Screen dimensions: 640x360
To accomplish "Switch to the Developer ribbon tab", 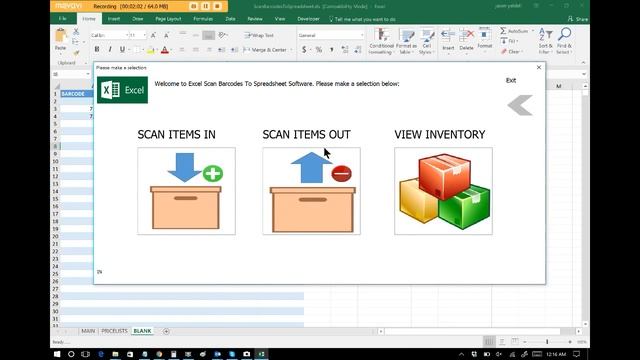I will [308, 19].
